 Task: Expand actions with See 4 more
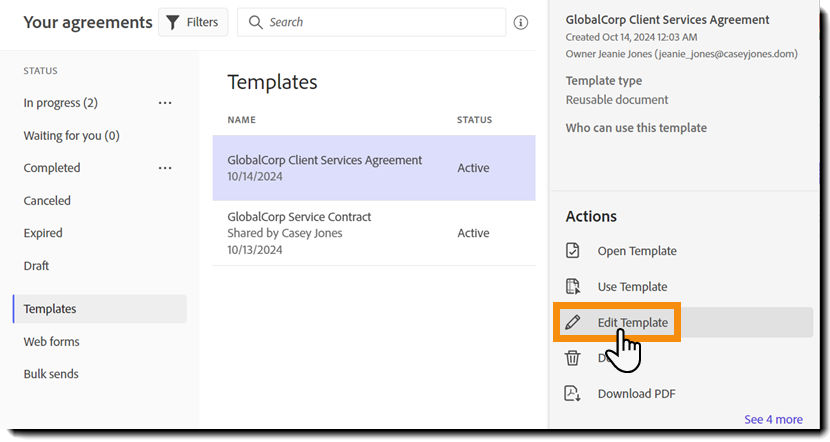click(x=773, y=419)
